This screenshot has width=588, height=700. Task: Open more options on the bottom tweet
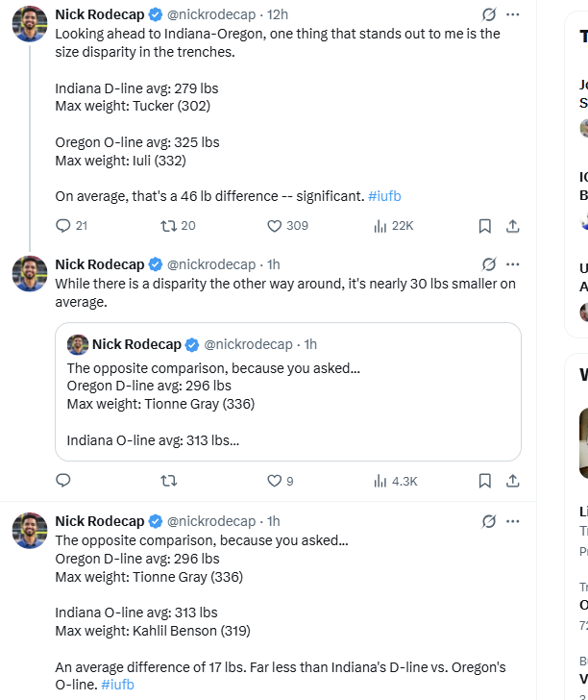coord(513,521)
